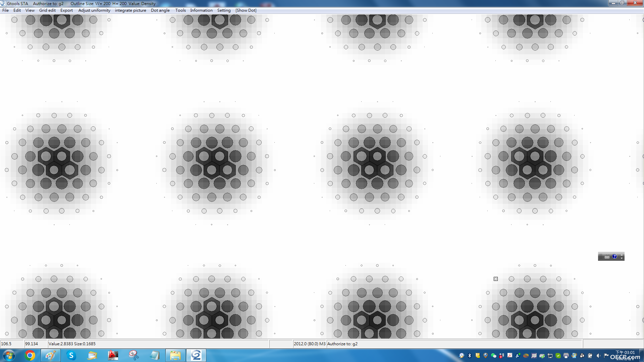This screenshot has width=644, height=362.
Task: Open the Windows Start menu
Action: (9, 355)
